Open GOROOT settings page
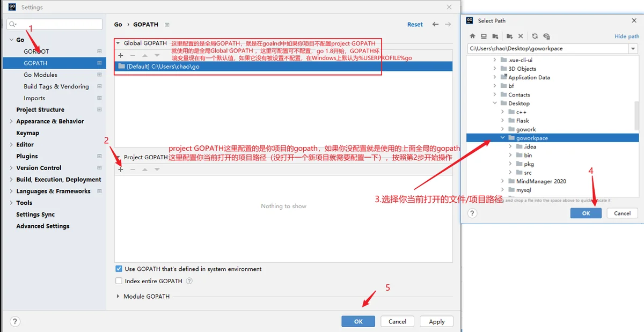Viewport: 644px width, 332px height. pyautogui.click(x=36, y=51)
